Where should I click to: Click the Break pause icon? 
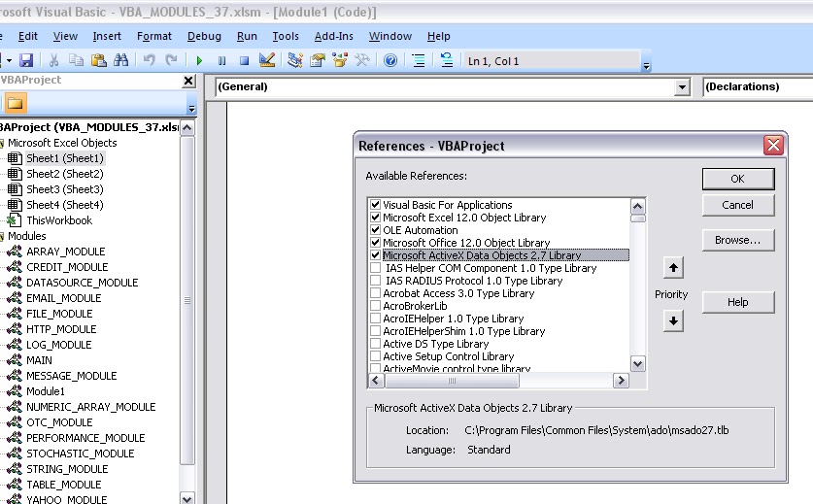[221, 60]
